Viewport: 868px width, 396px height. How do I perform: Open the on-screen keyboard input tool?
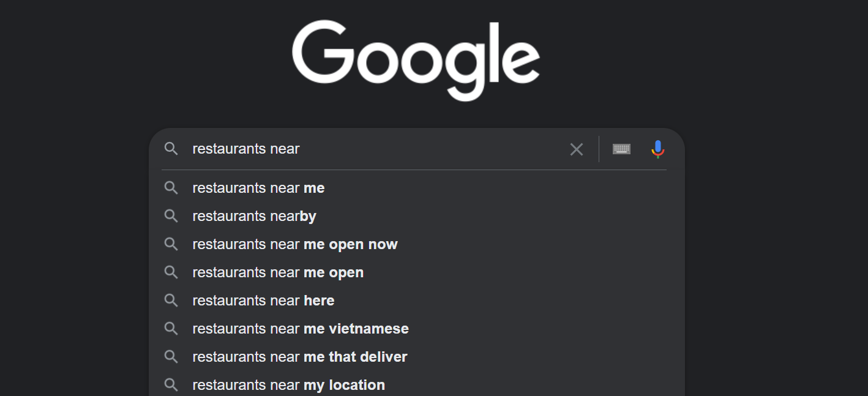[621, 149]
